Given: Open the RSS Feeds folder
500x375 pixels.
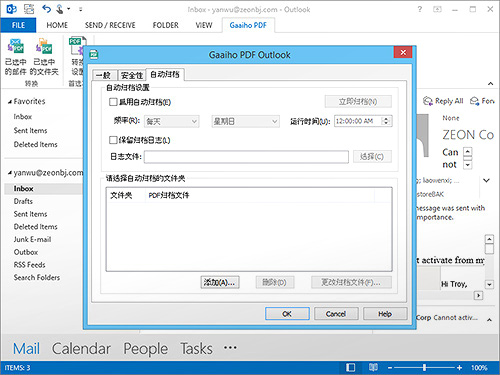Looking at the screenshot, I should 29,265.
